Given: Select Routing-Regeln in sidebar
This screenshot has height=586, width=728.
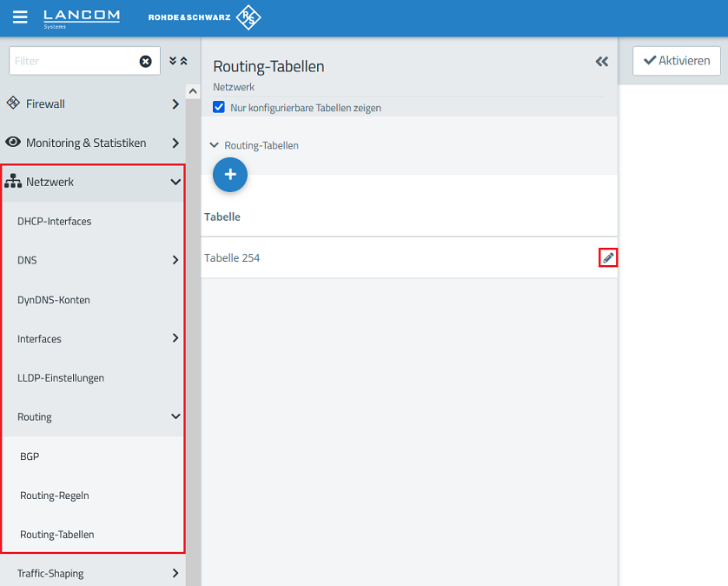Looking at the screenshot, I should tap(55, 496).
